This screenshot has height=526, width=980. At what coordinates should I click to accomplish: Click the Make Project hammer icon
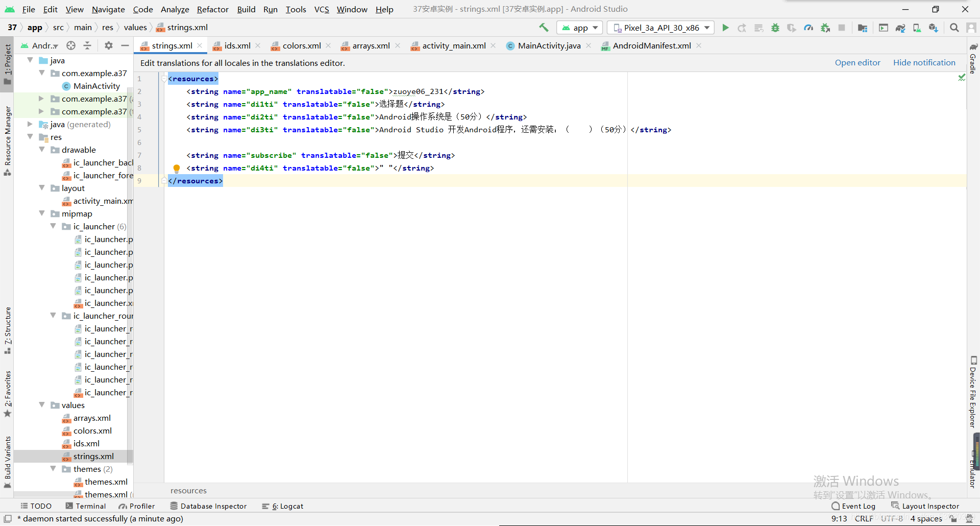(544, 28)
